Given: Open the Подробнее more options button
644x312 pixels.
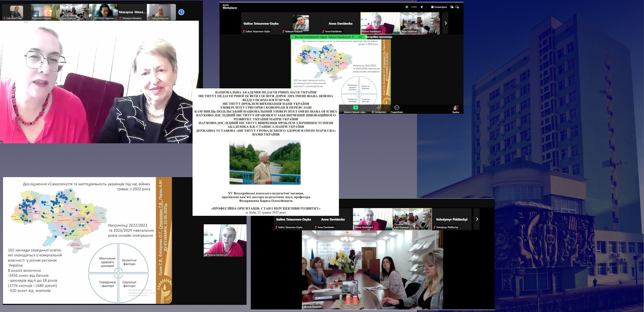Looking at the screenshot, I should (x=397, y=109).
